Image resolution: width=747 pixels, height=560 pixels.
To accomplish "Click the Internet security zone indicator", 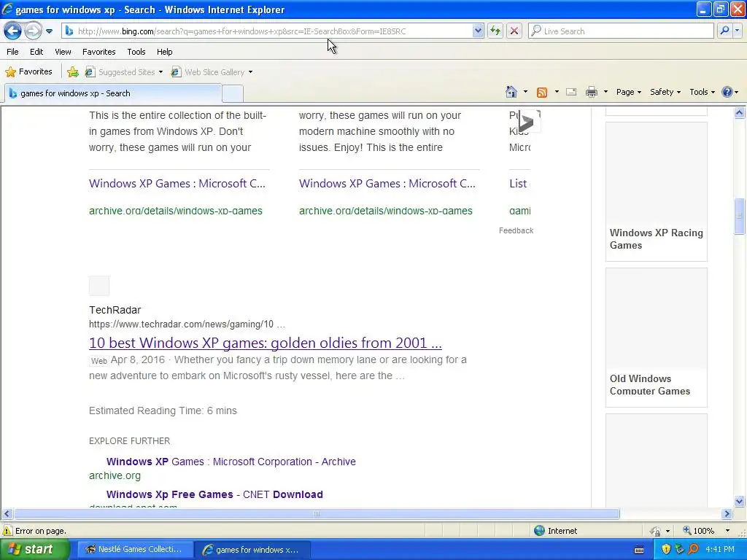I will pos(555,531).
